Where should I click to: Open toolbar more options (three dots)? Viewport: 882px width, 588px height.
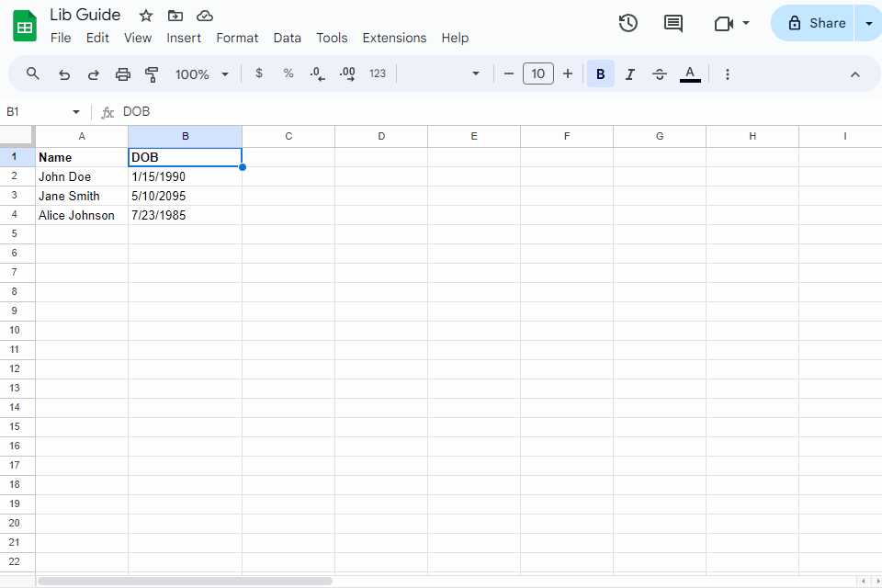(728, 74)
